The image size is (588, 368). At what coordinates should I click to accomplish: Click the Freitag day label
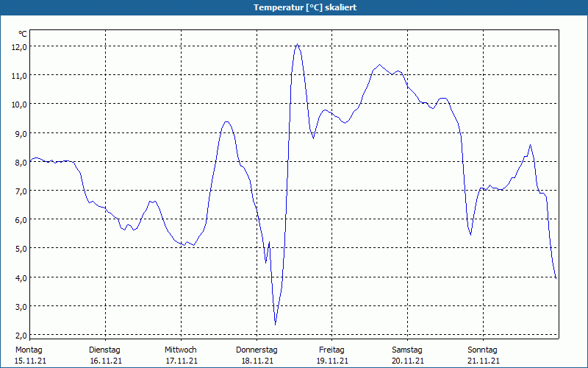tap(331, 350)
